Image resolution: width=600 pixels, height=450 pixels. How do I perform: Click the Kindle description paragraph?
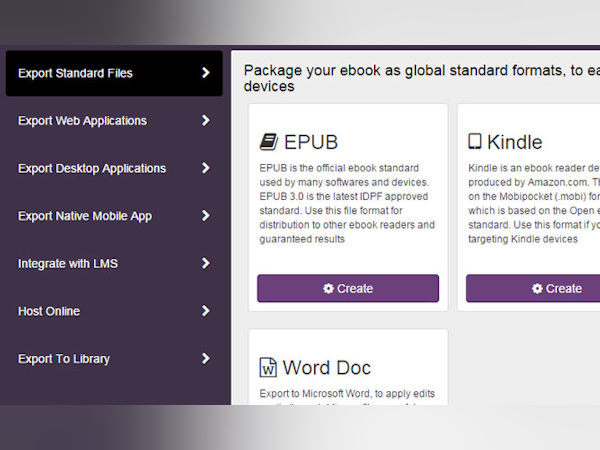pyautogui.click(x=534, y=204)
